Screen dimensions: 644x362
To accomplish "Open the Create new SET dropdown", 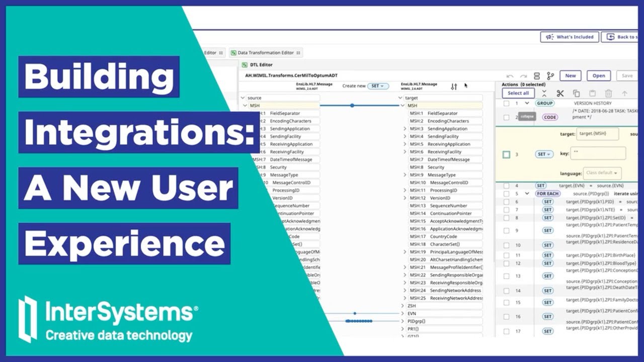I will coord(378,86).
